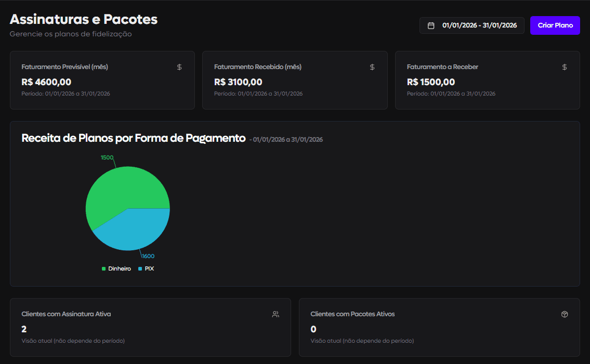Click Período text under Faturamento Previsível
590x364 pixels.
coord(66,93)
